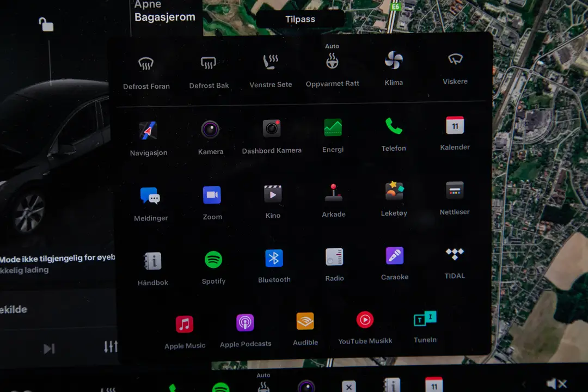The width and height of the screenshot is (588, 392).
Task: Unmute volume in the bottom bar
Action: click(x=556, y=383)
